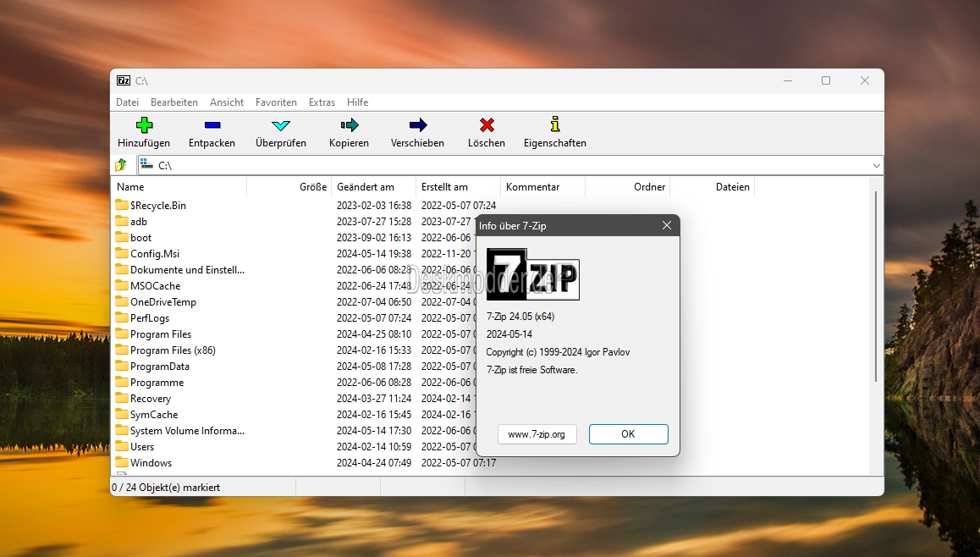Open the Hilfe menu
980x557 pixels.
(x=357, y=102)
